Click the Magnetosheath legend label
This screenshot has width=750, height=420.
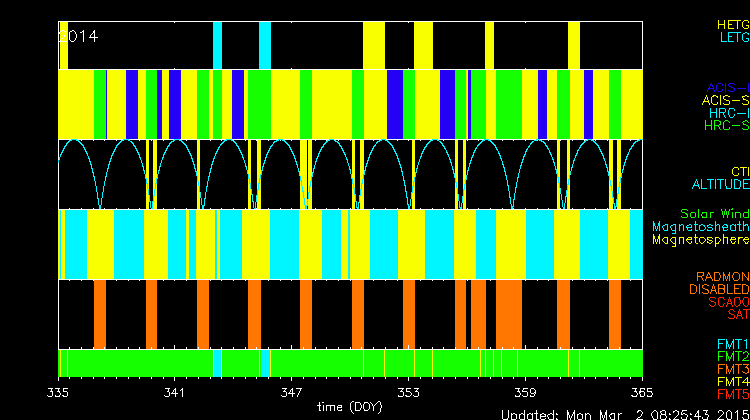pos(700,227)
